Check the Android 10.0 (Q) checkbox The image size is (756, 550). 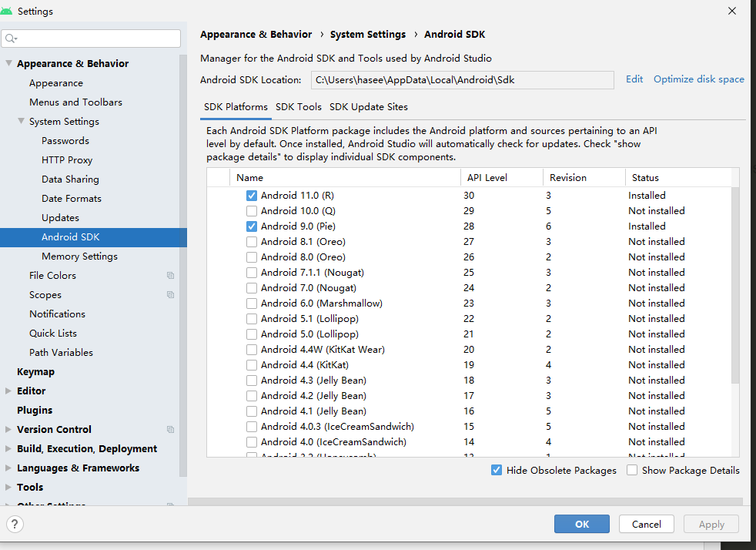251,210
